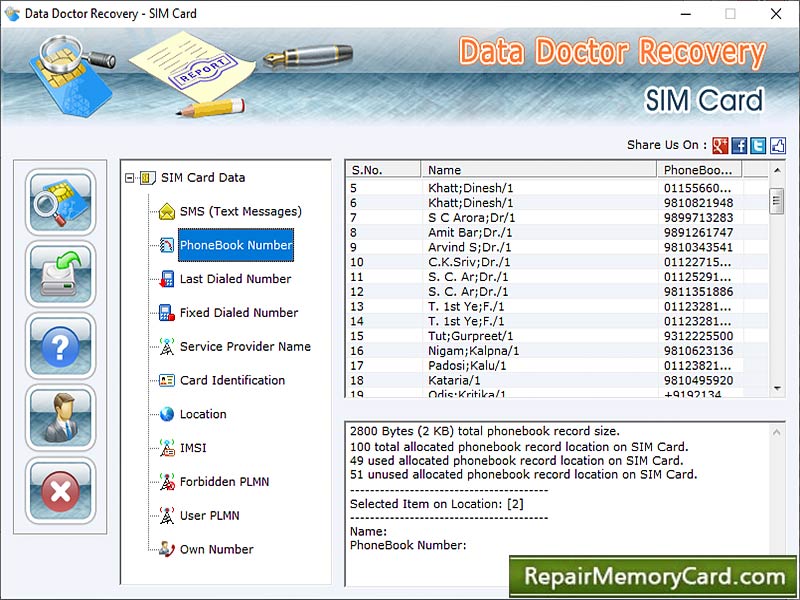This screenshot has height=600, width=800.
Task: Select IMSI tree item
Action: [x=193, y=448]
